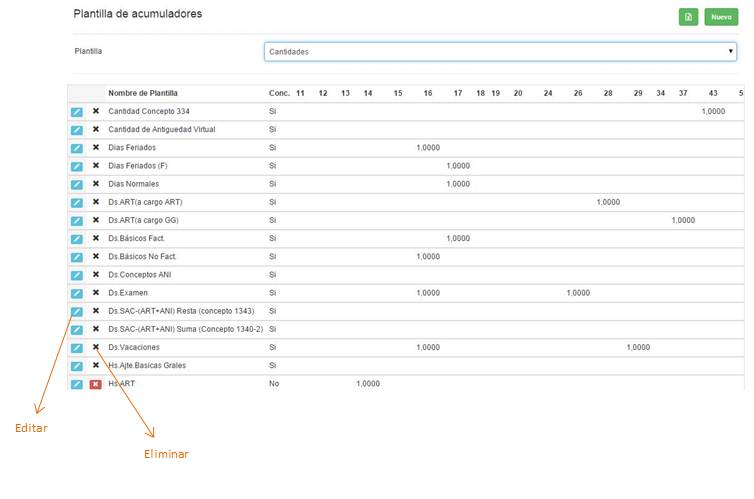This screenshot has height=499, width=754.
Task: Select the Ds.Conceptos ANI row name
Action: coord(140,275)
